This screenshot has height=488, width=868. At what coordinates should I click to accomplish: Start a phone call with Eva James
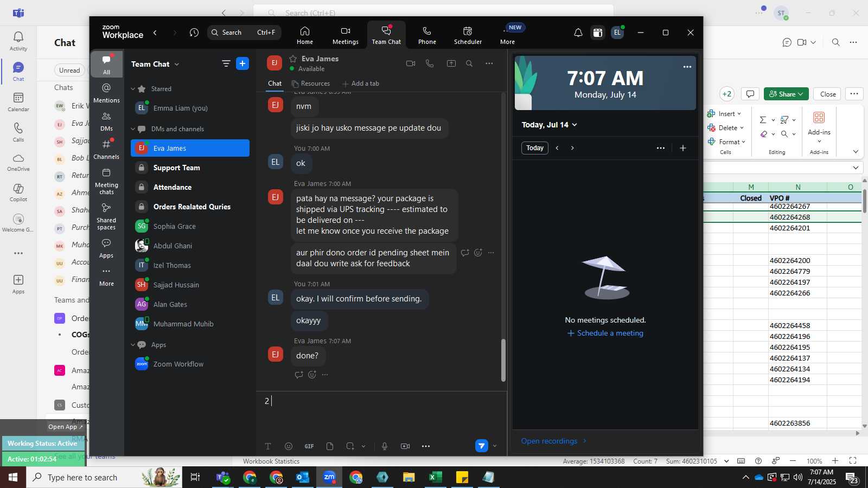[x=430, y=63]
